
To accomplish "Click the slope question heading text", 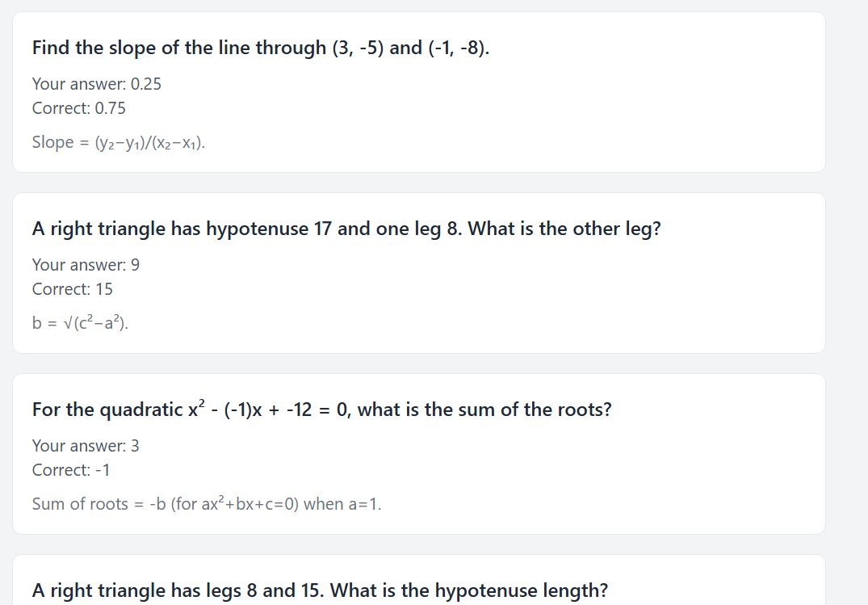I will coord(261,48).
